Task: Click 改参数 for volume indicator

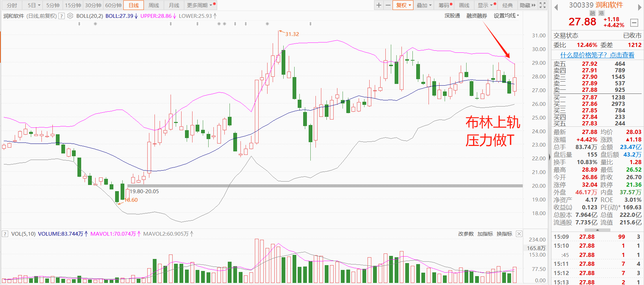Action: click(x=466, y=234)
